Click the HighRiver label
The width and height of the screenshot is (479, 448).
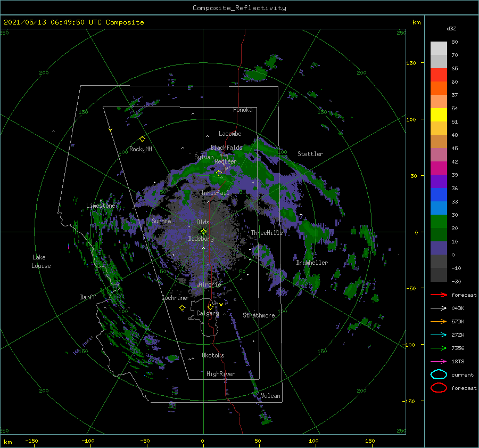click(221, 374)
